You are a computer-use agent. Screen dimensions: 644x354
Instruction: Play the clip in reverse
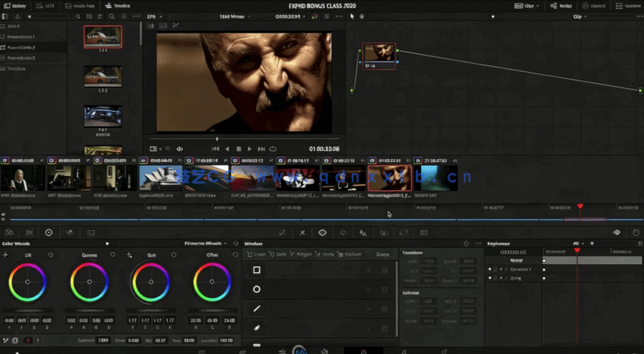pyautogui.click(x=227, y=149)
